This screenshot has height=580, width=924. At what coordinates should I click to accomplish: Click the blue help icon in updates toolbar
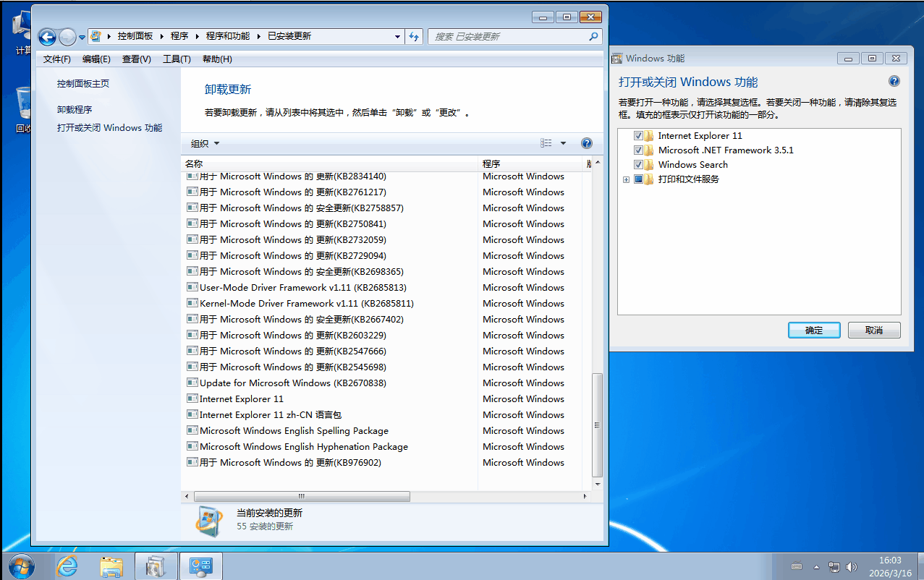[x=587, y=143]
